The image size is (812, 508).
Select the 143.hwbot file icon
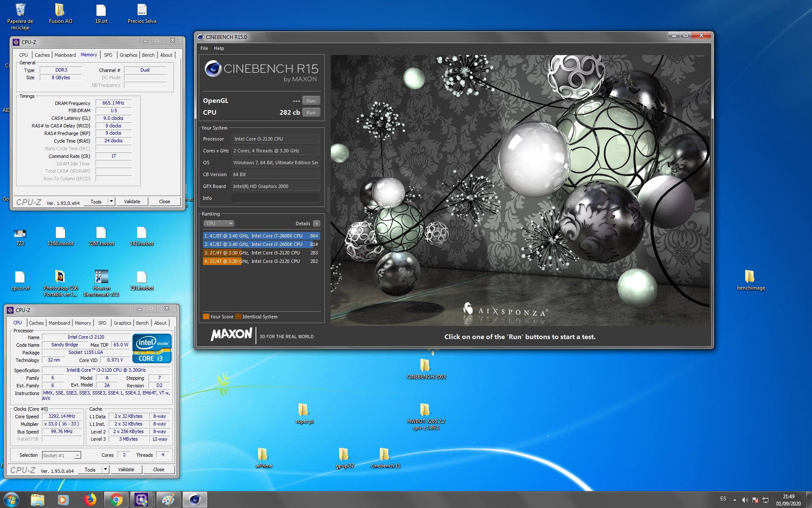pyautogui.click(x=142, y=236)
